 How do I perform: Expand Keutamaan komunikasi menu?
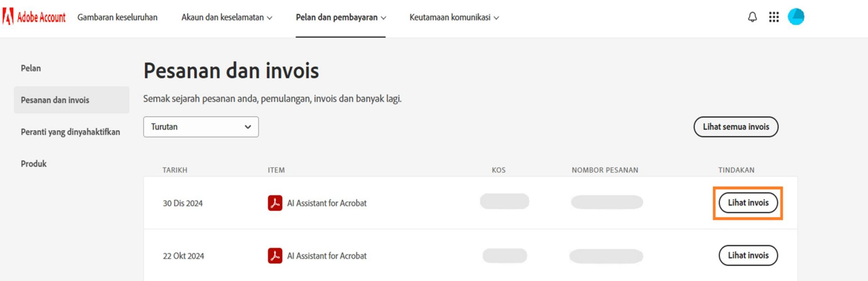click(454, 17)
